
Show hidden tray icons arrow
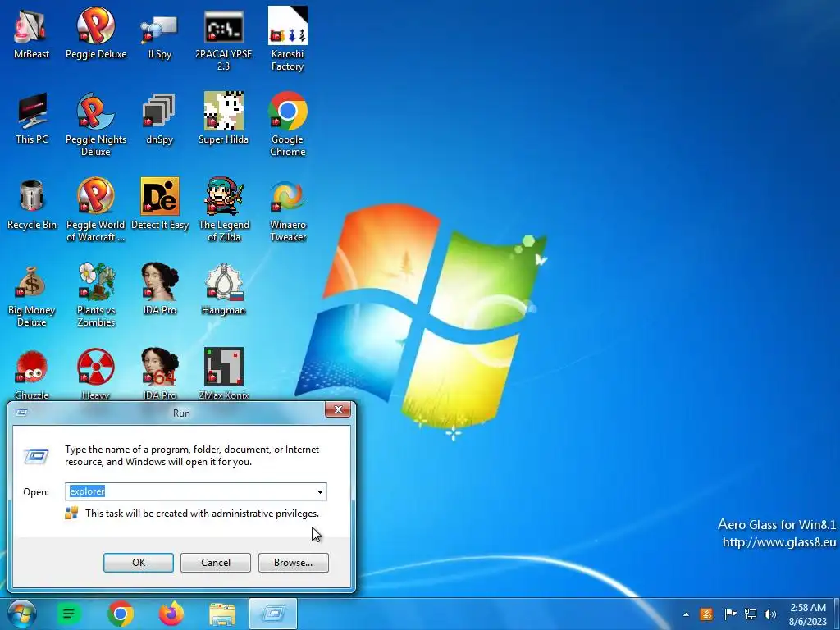click(x=687, y=614)
